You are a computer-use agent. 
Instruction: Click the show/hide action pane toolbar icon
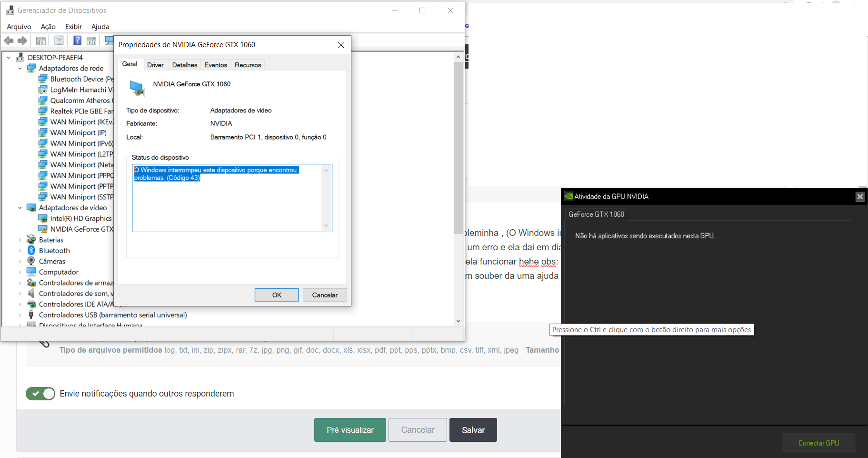click(x=91, y=41)
